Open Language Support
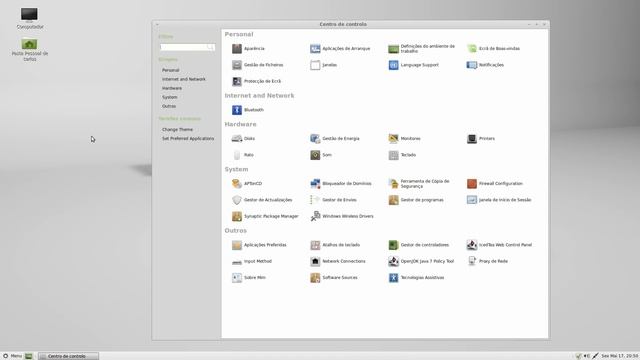 pyautogui.click(x=413, y=65)
